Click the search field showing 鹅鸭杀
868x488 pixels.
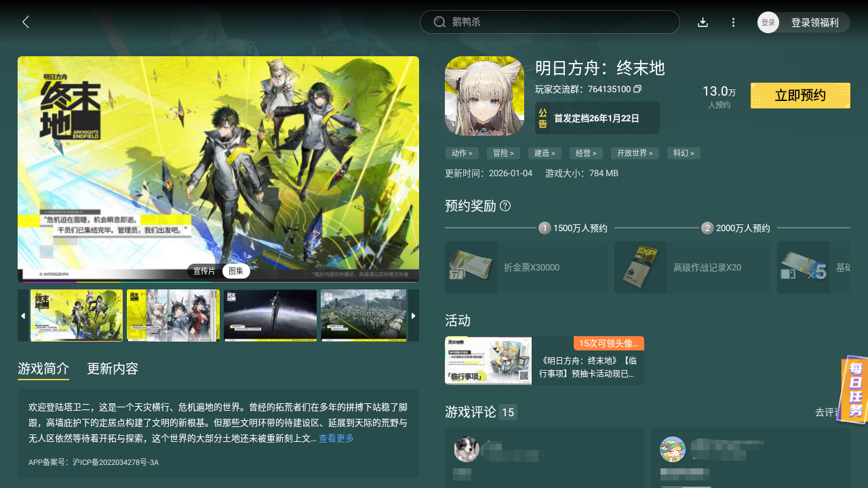point(550,22)
